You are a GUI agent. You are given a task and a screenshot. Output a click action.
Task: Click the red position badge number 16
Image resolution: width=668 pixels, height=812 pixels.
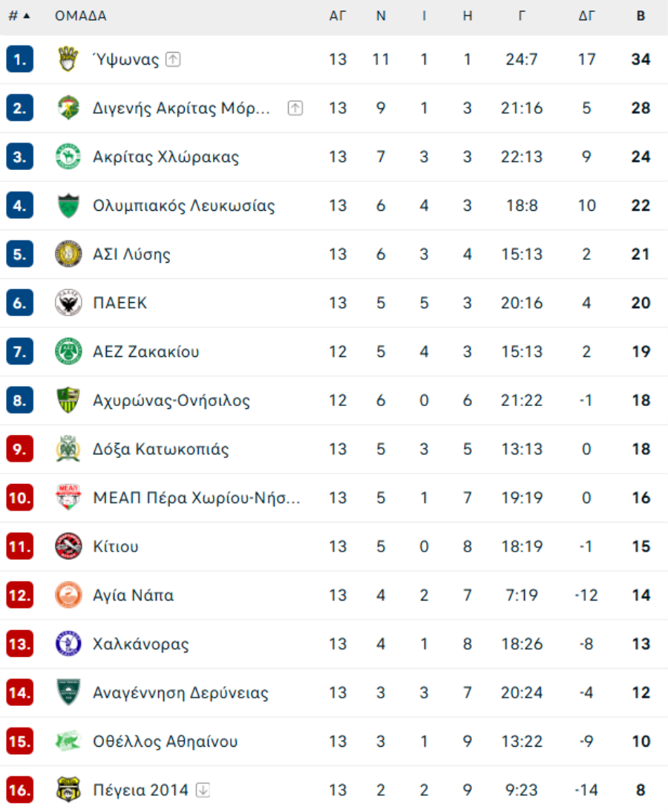pyautogui.click(x=20, y=790)
